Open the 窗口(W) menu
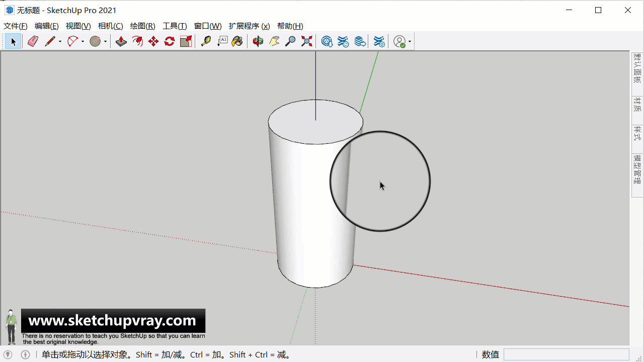The height and width of the screenshot is (362, 644). [208, 26]
